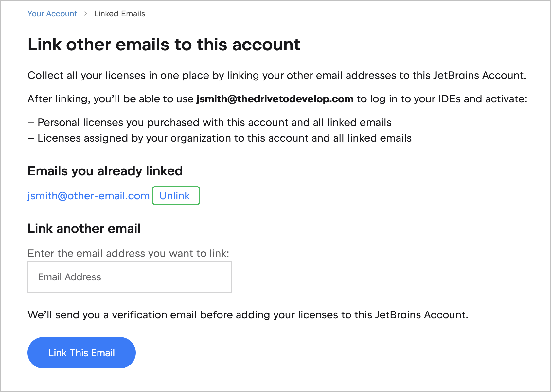Screen dimensions: 551x392
Task: Click the 'Personal licenses you purchased' bullet
Action: pyautogui.click(x=214, y=123)
